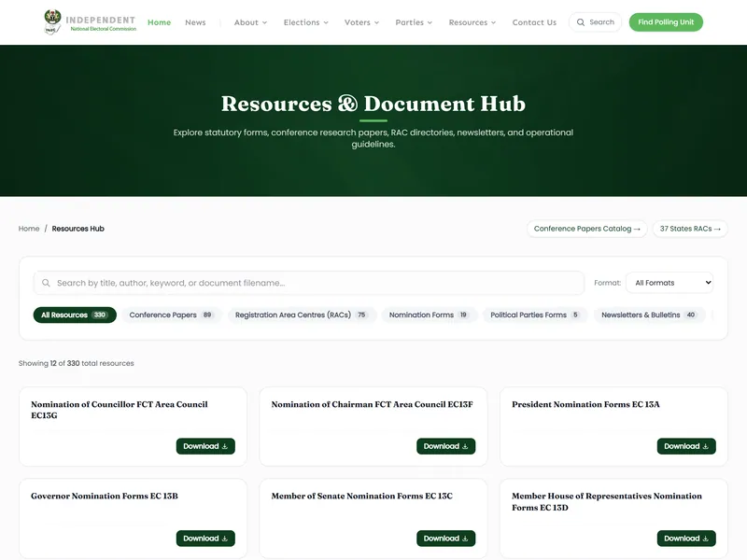Click the Home breadcrumb link
Screen dimensions: 747x560
coord(29,229)
